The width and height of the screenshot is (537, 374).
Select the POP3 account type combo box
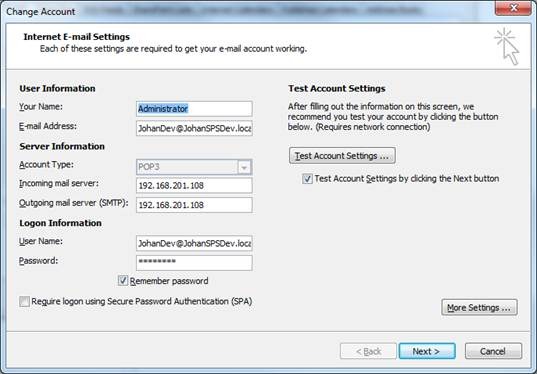click(x=194, y=167)
